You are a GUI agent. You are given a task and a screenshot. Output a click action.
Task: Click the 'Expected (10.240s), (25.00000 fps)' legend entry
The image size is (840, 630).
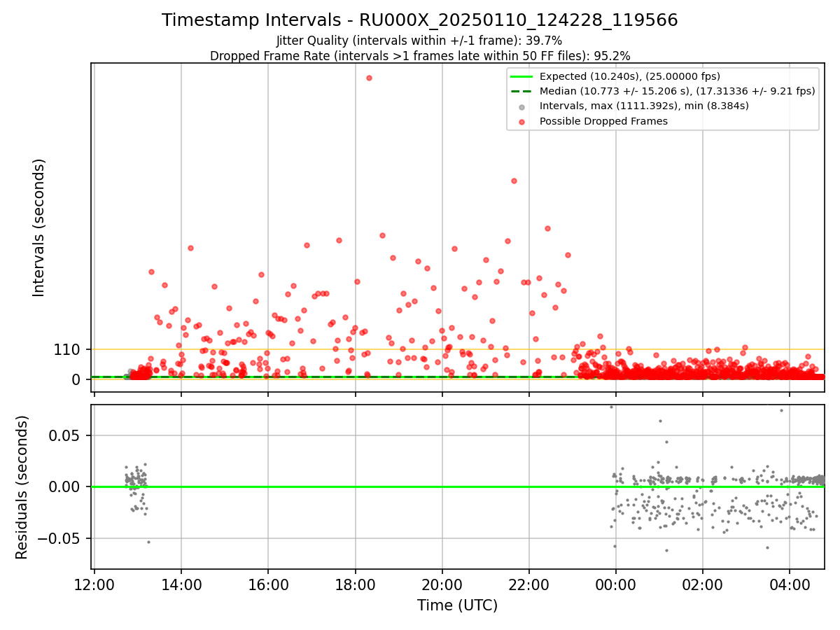630,76
